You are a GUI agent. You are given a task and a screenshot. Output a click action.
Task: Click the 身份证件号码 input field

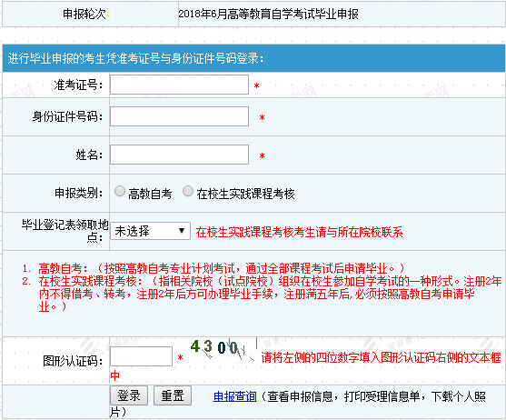[x=179, y=116]
